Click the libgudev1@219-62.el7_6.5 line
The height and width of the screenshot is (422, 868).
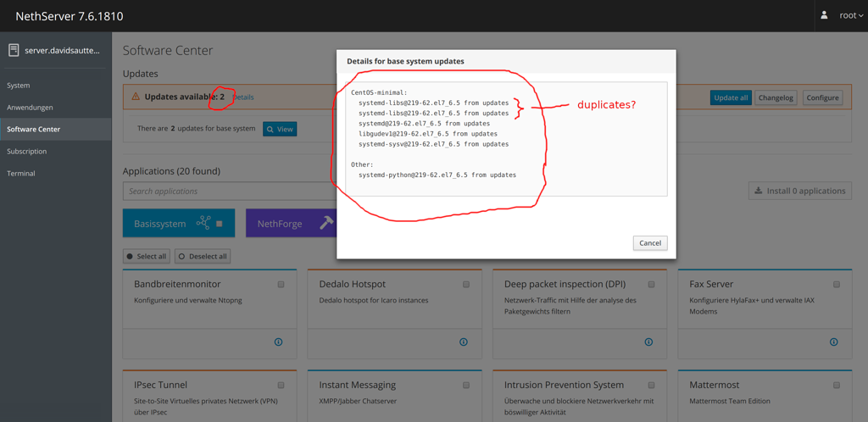(x=428, y=134)
